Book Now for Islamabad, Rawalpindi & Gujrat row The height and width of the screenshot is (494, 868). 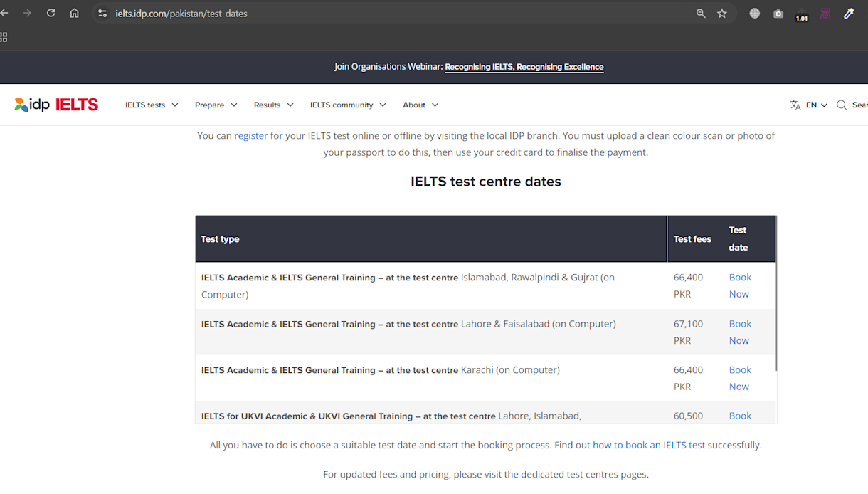coord(740,285)
